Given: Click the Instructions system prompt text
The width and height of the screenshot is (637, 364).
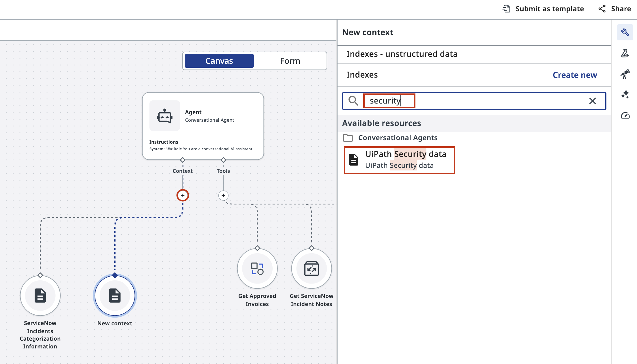Looking at the screenshot, I should pos(203,149).
